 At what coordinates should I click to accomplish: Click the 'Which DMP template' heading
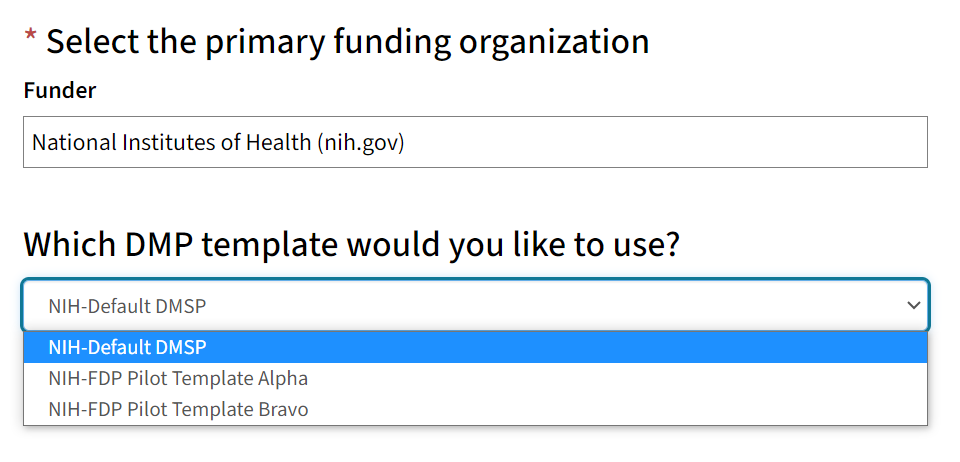point(351,244)
